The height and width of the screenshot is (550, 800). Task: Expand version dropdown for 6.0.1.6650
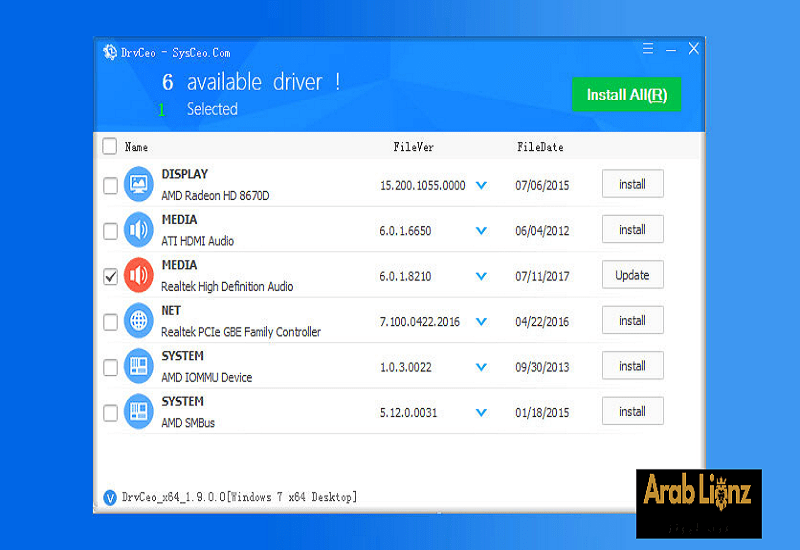click(481, 231)
